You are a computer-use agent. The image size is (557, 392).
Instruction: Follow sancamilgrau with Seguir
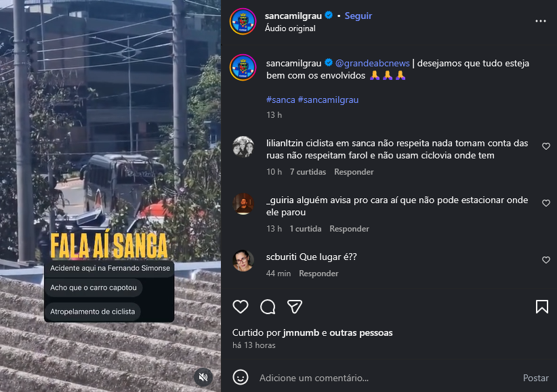358,16
